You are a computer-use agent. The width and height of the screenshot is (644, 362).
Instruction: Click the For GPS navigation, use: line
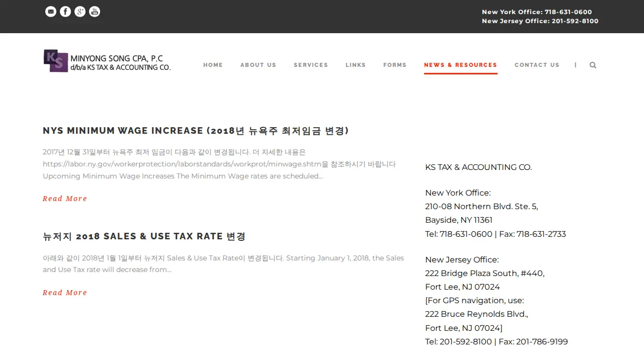coord(474,301)
